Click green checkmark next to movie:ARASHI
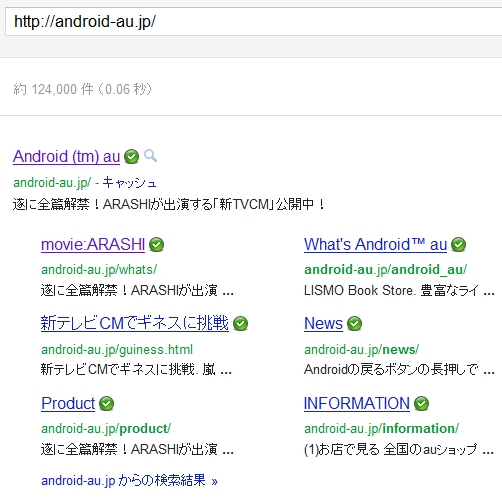Screen dimensions: 502x498 click(156, 245)
